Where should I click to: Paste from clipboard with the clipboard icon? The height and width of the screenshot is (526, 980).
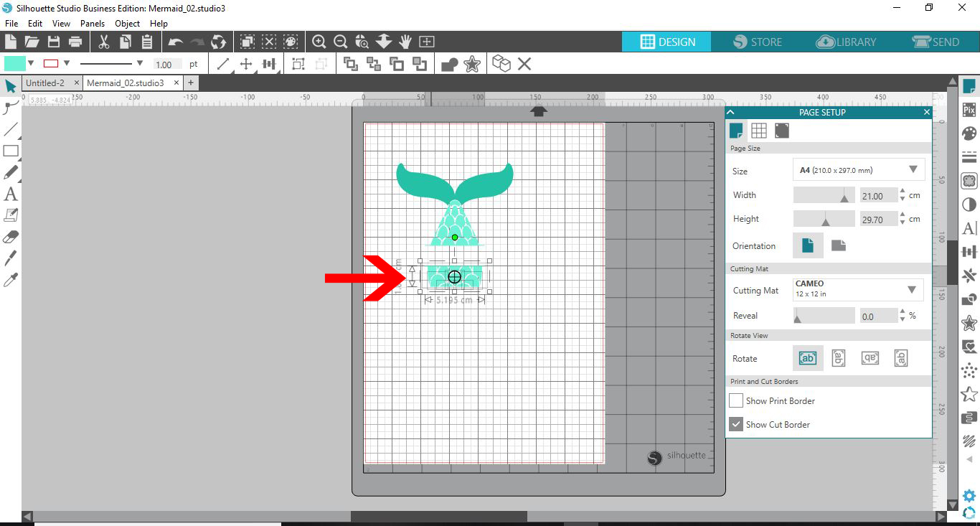[147, 42]
